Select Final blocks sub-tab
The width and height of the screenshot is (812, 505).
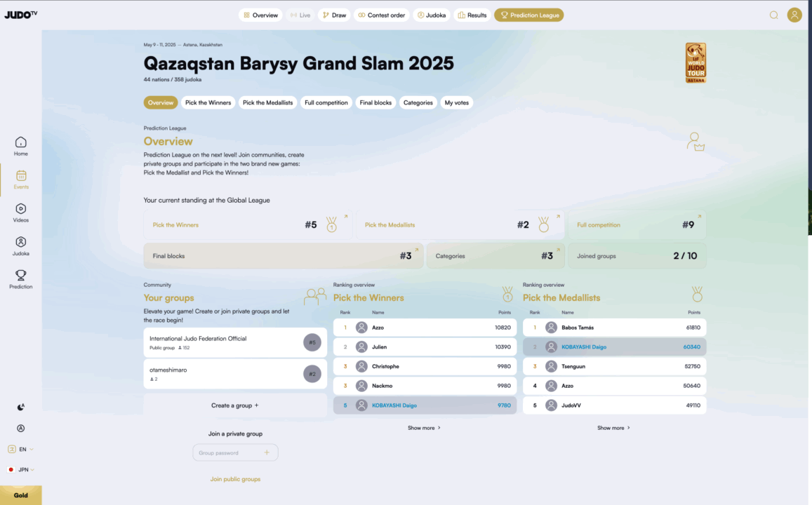375,102
